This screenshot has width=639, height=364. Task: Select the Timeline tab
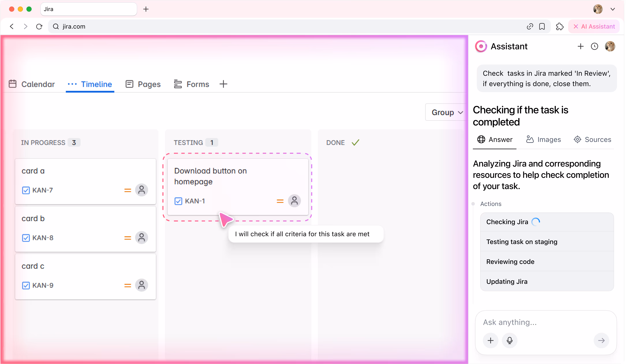click(x=90, y=84)
